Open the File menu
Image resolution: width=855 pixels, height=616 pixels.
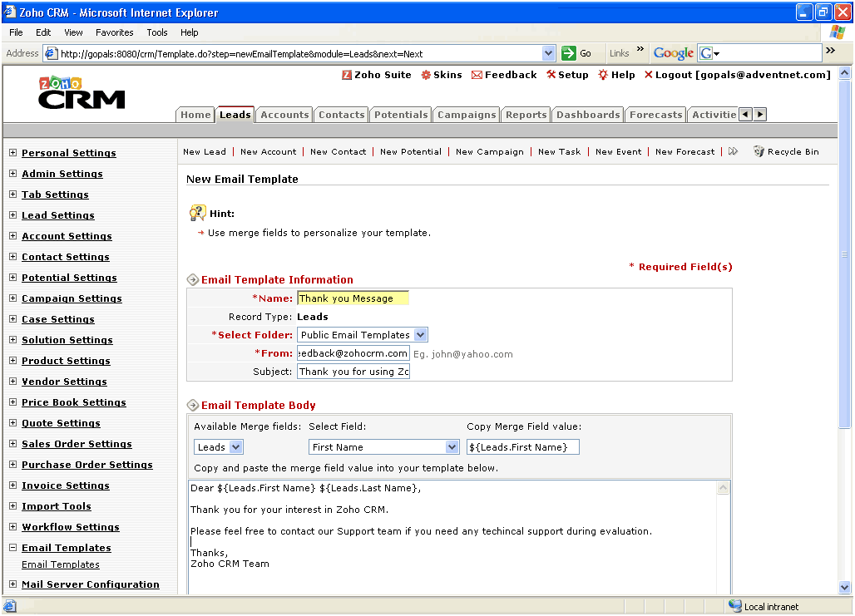(16, 32)
